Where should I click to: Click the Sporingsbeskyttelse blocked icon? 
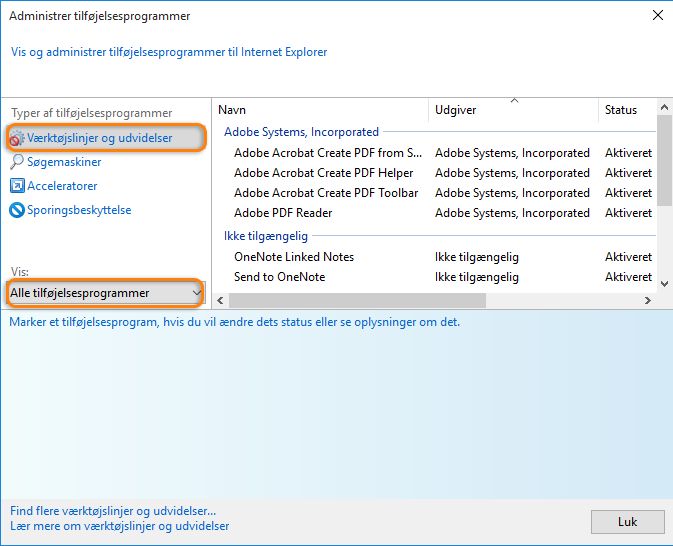17,210
